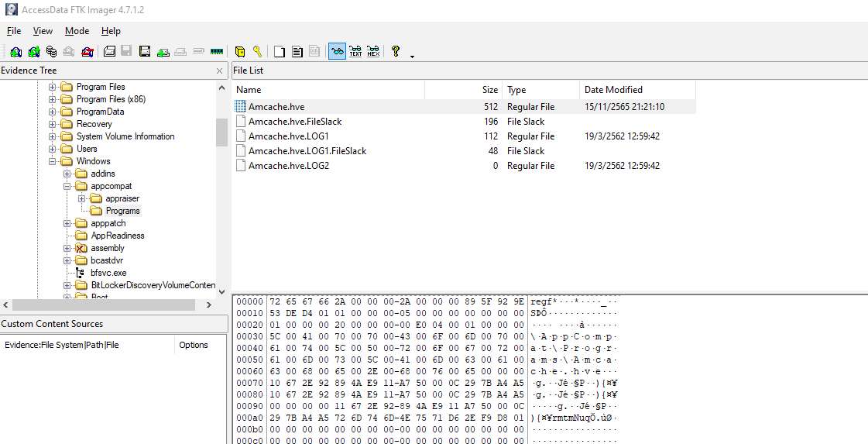Image resolution: width=868 pixels, height=444 pixels.
Task: Click the Export File Hash List icon
Action: tap(297, 52)
